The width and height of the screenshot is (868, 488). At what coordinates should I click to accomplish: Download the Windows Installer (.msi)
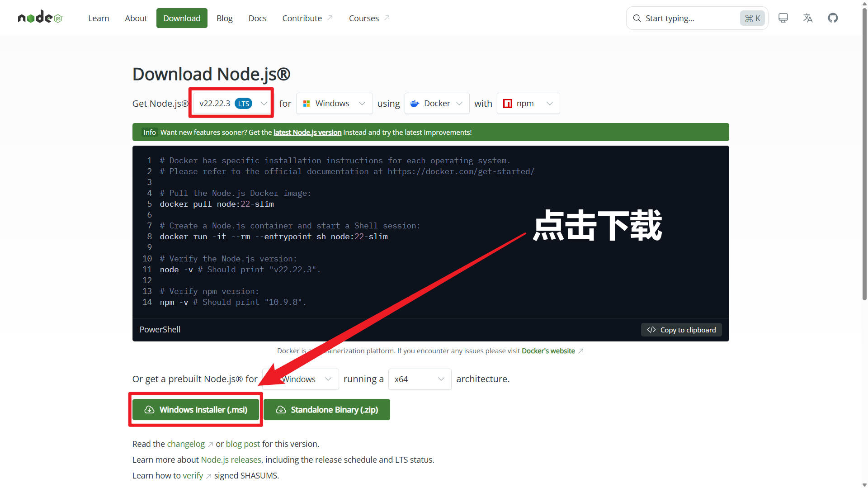point(196,410)
